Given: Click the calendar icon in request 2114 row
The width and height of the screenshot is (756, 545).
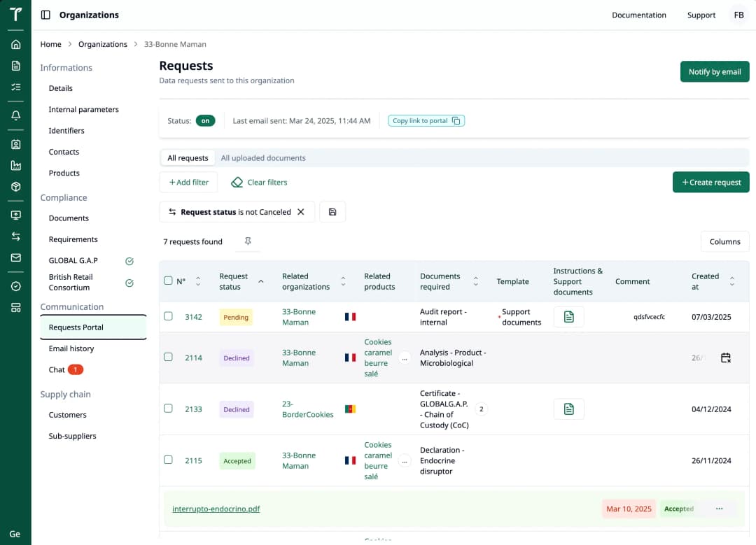Looking at the screenshot, I should 725,358.
